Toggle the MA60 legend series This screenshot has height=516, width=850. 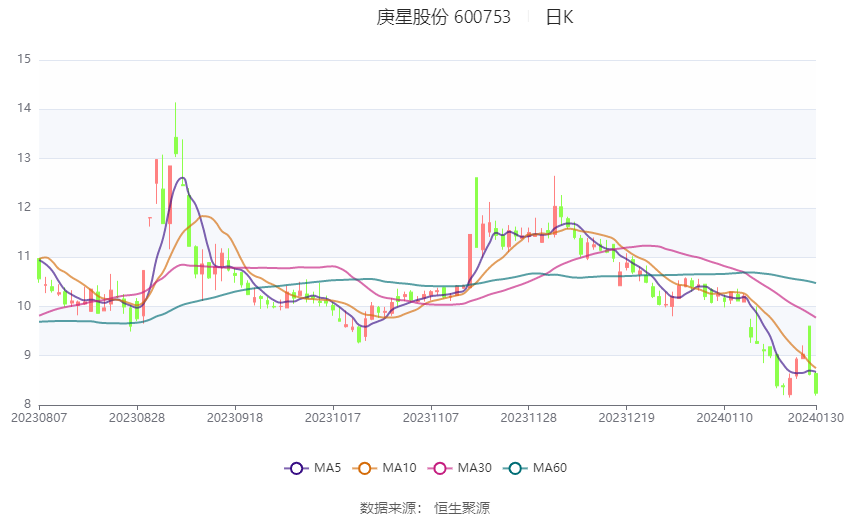(535, 468)
